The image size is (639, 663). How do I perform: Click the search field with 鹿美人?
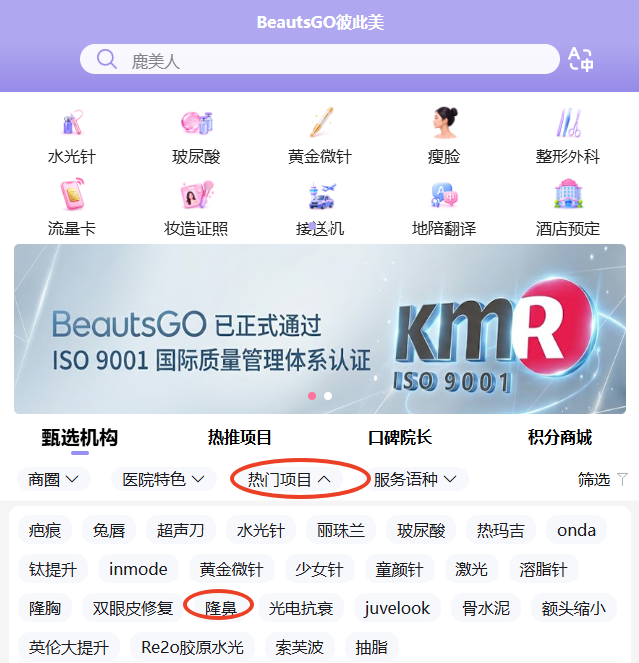tap(320, 59)
